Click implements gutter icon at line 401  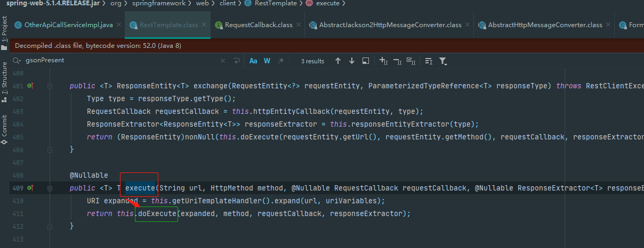tap(30, 86)
